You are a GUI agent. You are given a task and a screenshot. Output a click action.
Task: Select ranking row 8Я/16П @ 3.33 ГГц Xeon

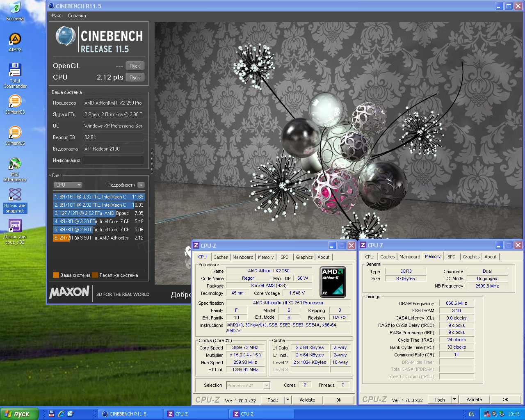[x=99, y=197]
